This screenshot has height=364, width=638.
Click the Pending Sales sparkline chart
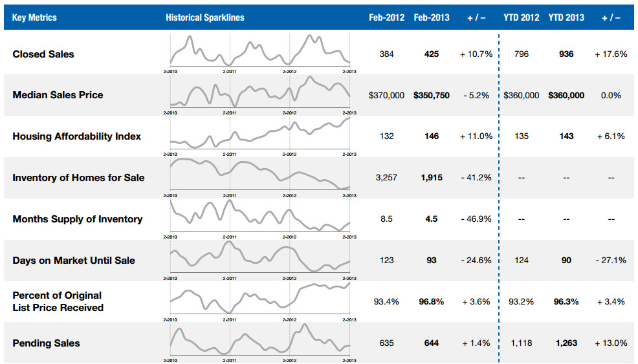point(259,341)
